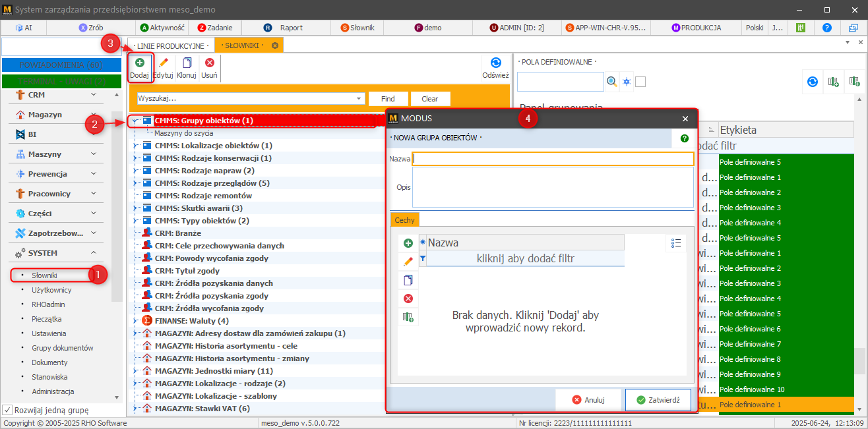Click red delete icon in Cechy panel
The height and width of the screenshot is (429, 868).
408,299
